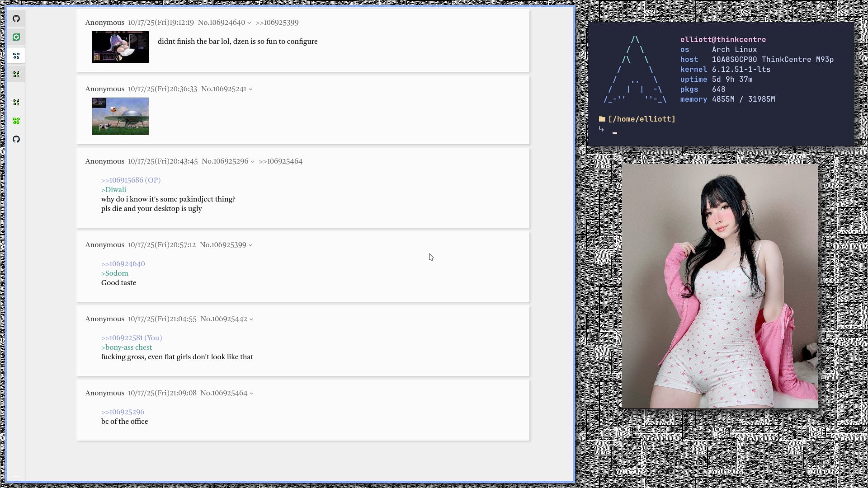Click quote link >>106925296 in last post
Screen dimensions: 868x488
point(123,412)
